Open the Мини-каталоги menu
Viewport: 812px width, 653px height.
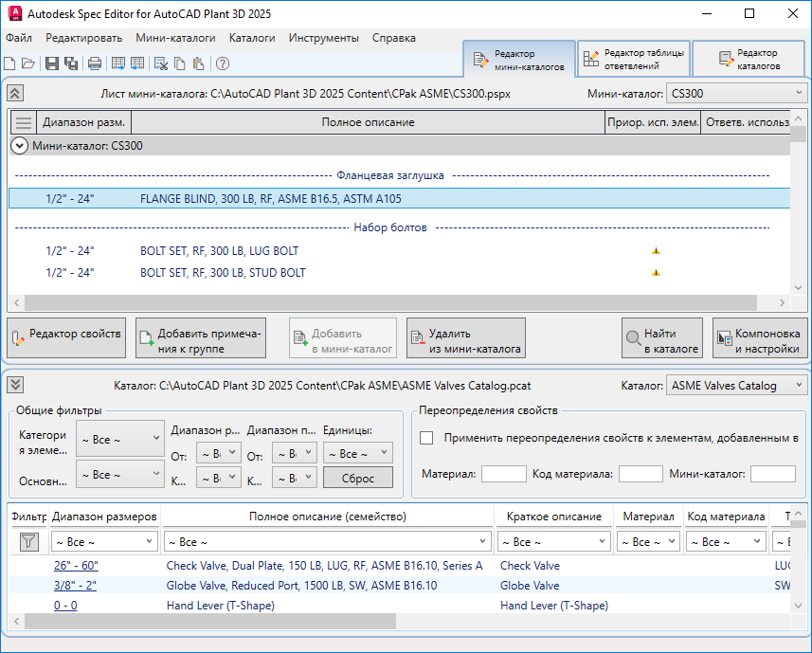click(175, 38)
